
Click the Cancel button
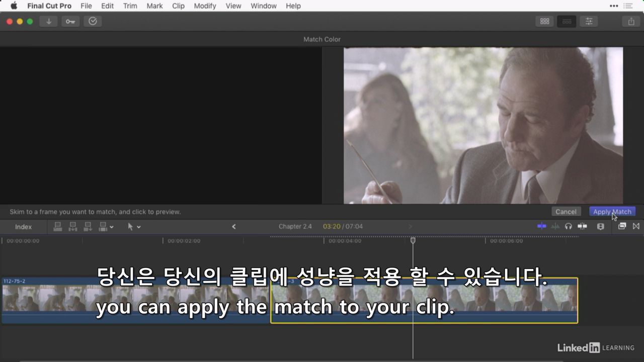pyautogui.click(x=566, y=212)
